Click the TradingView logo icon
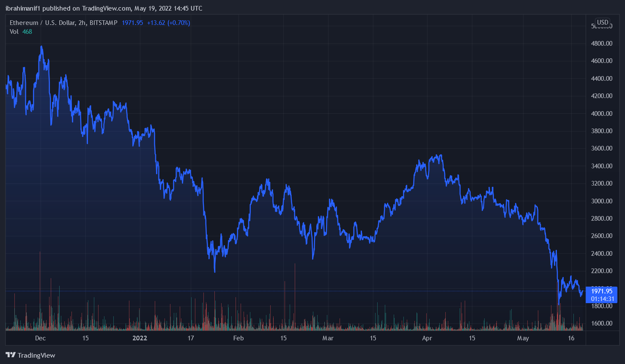 coord(11,355)
